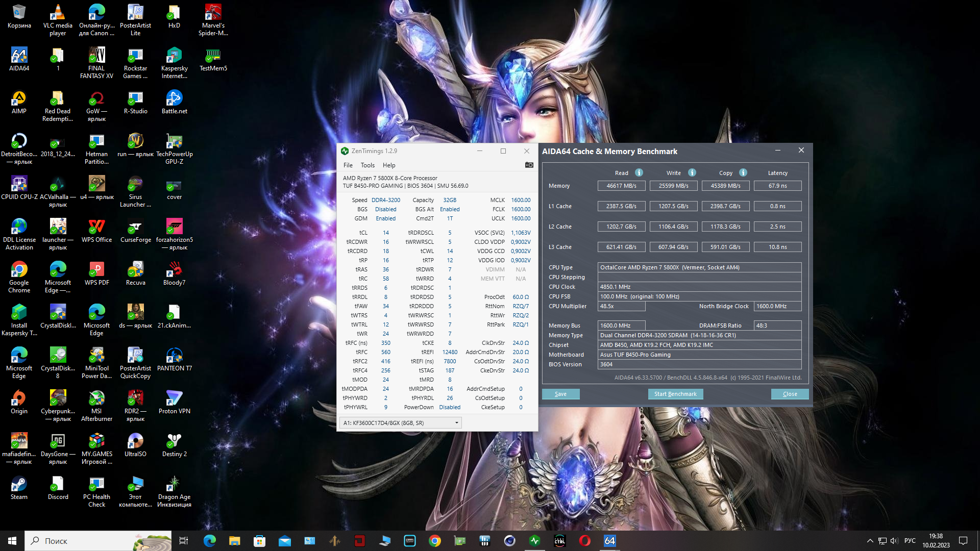
Task: Open the ZenTimings File menu
Action: pos(348,165)
